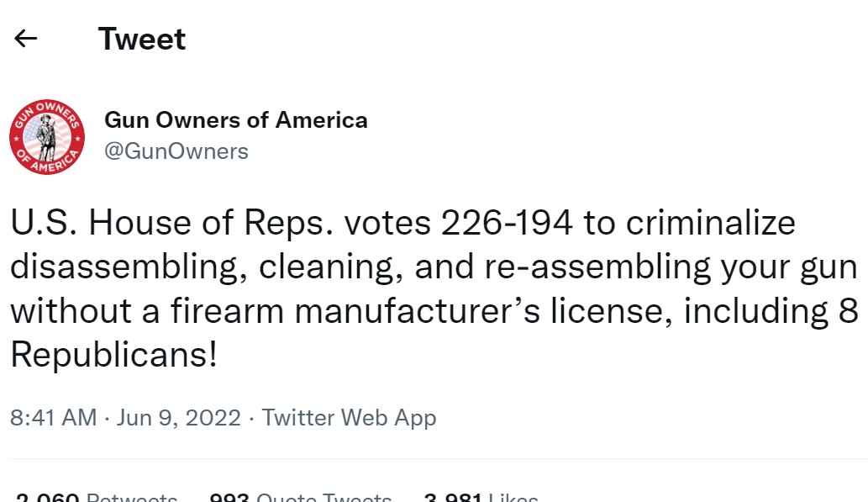Click the word Republicans! in the tweet
The height and width of the screenshot is (502, 868).
tap(113, 355)
